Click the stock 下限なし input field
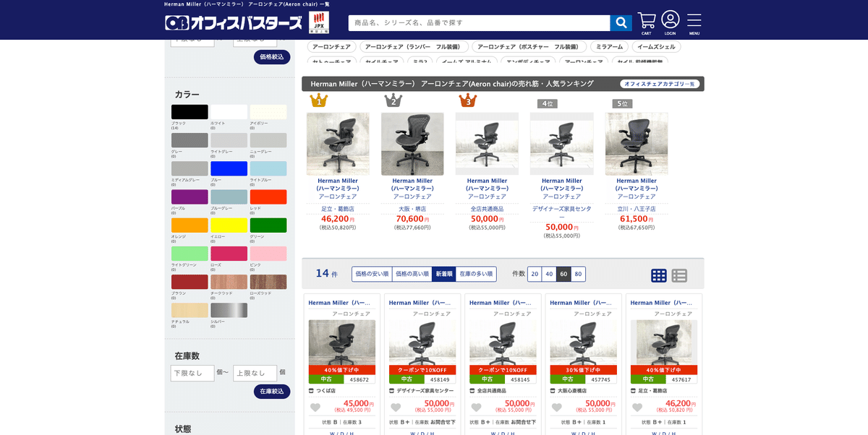The width and height of the screenshot is (868, 435). coord(192,373)
